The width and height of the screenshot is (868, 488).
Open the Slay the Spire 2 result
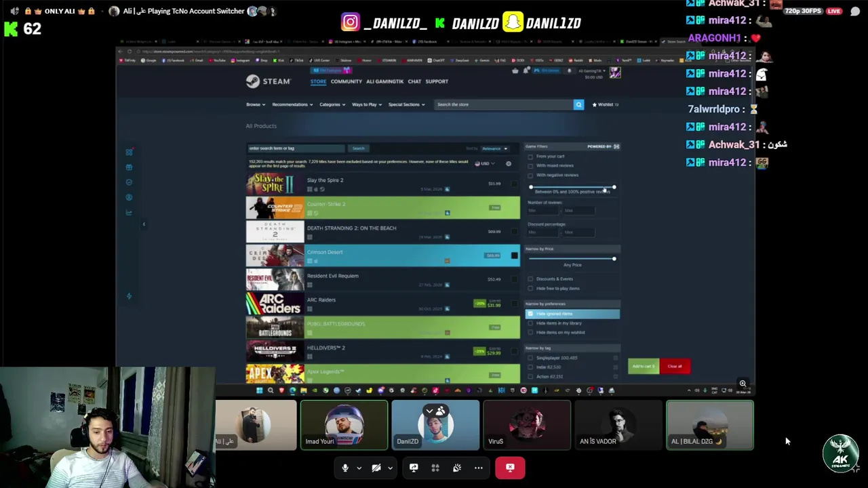(383, 184)
